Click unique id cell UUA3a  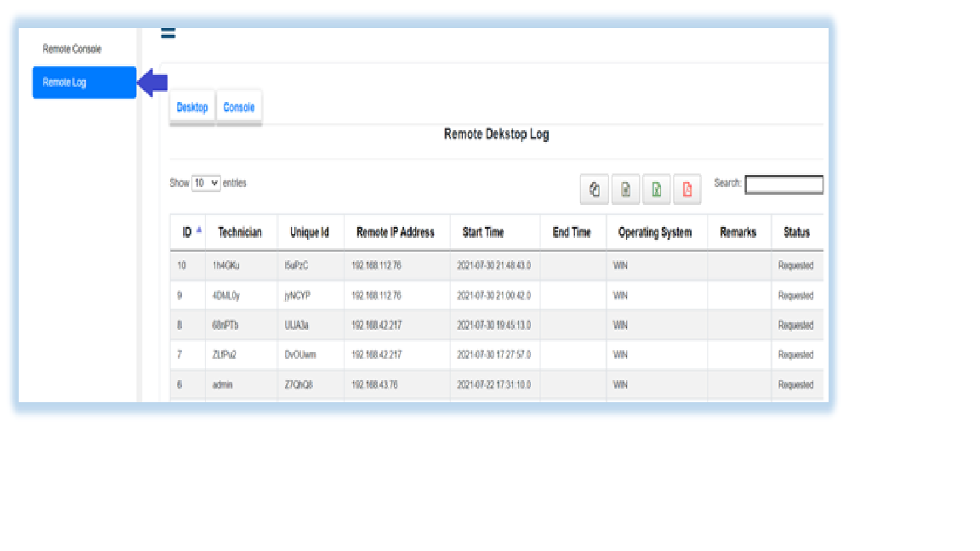tap(296, 325)
